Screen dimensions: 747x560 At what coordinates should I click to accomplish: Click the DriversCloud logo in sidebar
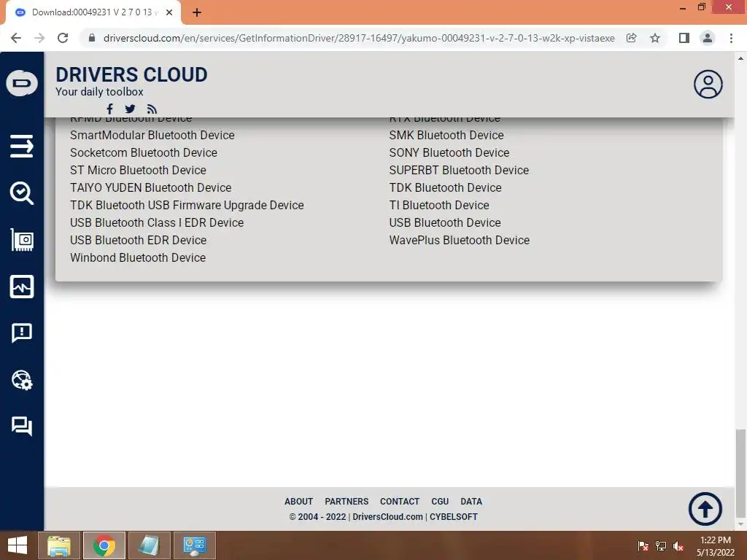(22, 83)
